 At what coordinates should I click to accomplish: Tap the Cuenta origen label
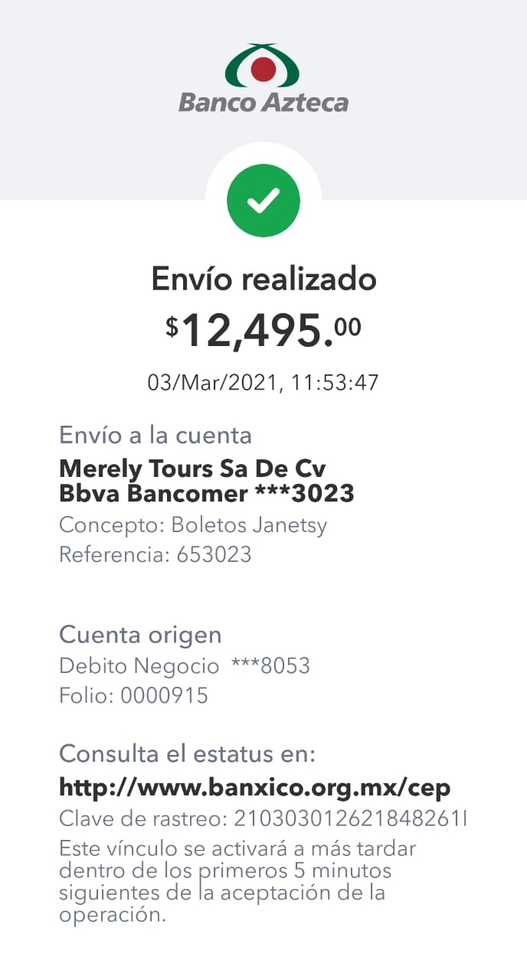coord(140,635)
